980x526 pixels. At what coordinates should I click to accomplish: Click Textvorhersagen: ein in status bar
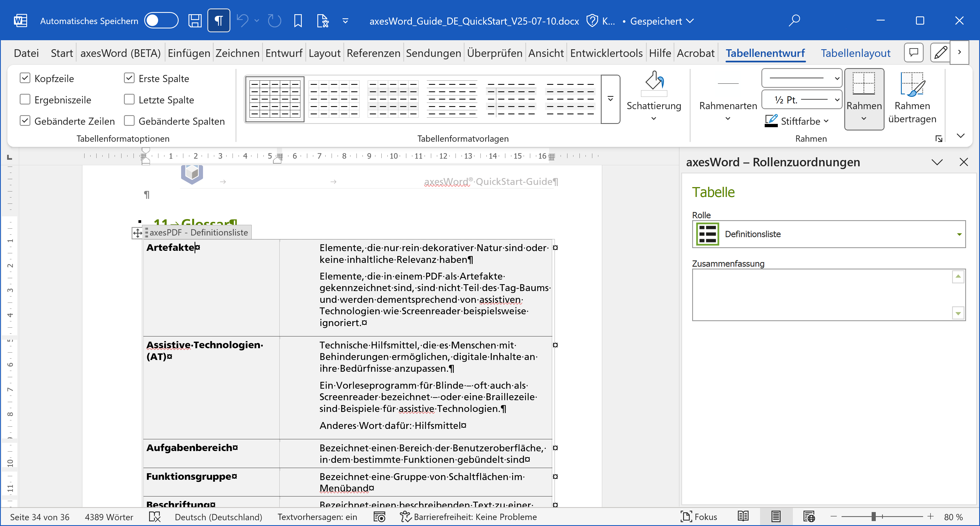click(317, 517)
